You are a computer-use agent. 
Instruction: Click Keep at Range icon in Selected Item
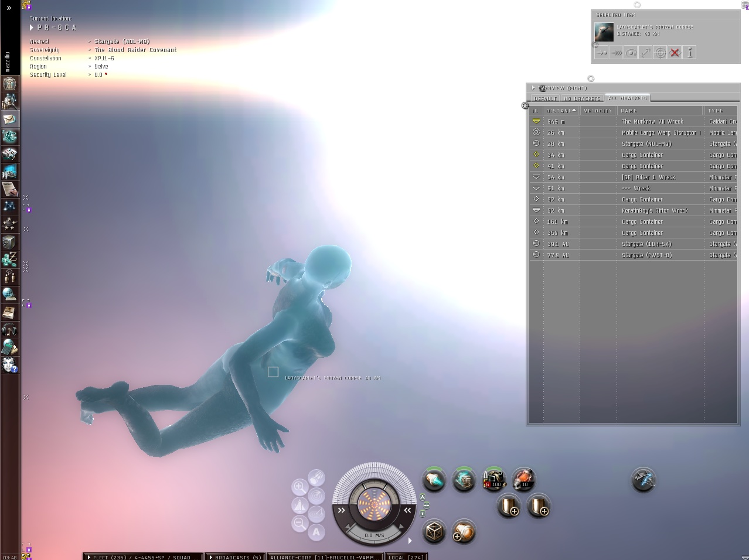(645, 53)
